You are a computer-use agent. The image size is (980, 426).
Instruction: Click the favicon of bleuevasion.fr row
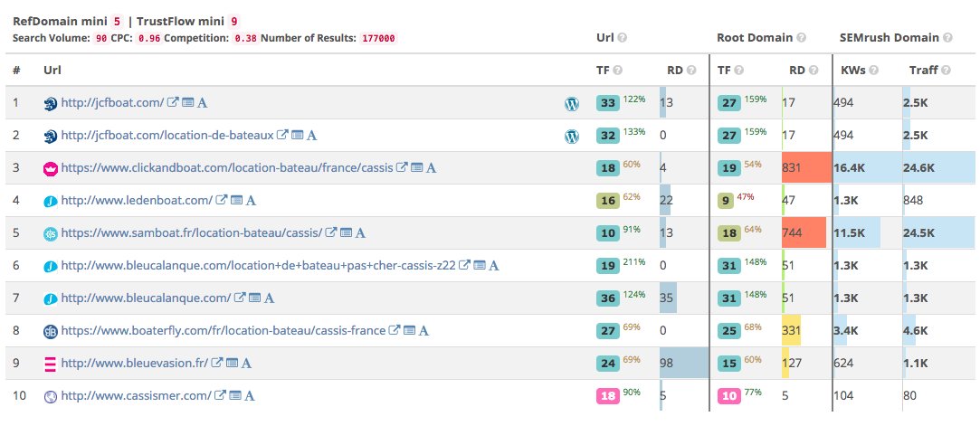tap(51, 363)
